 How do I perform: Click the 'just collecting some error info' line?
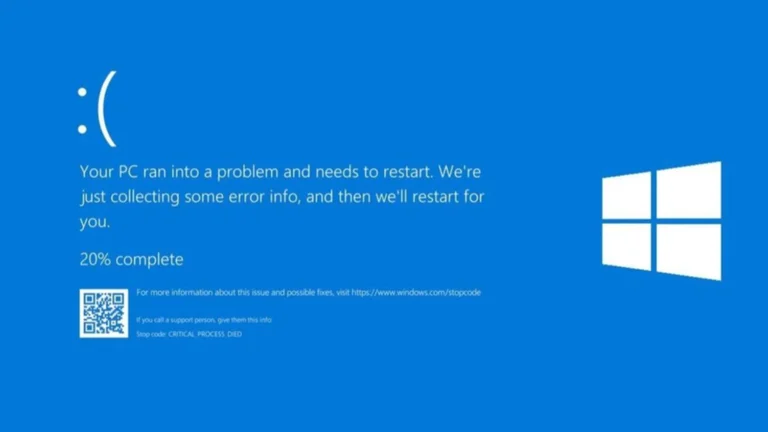(x=282, y=197)
